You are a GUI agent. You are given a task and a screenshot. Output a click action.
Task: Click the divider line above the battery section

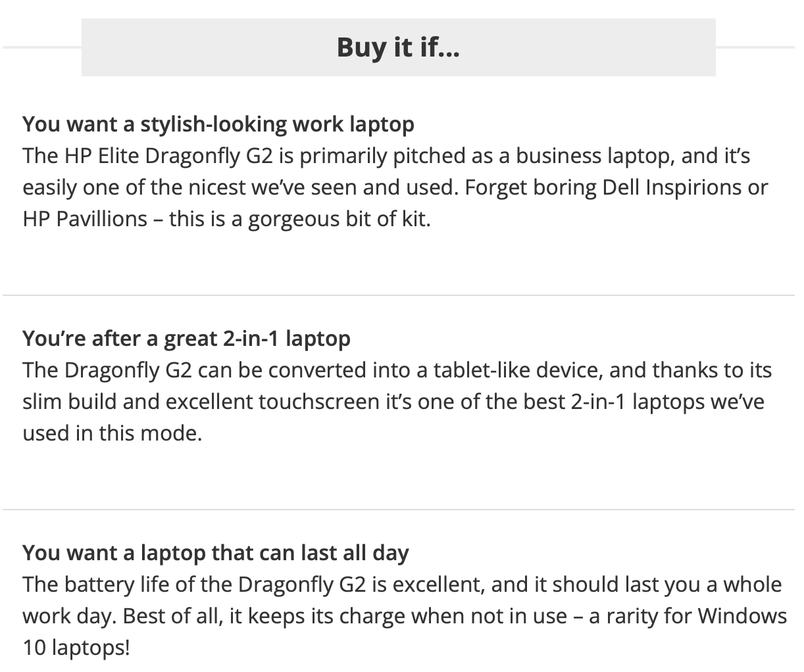[398, 510]
